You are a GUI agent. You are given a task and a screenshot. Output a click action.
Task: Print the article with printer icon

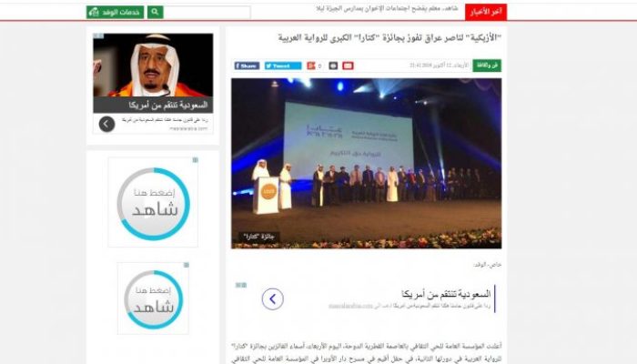pos(333,66)
